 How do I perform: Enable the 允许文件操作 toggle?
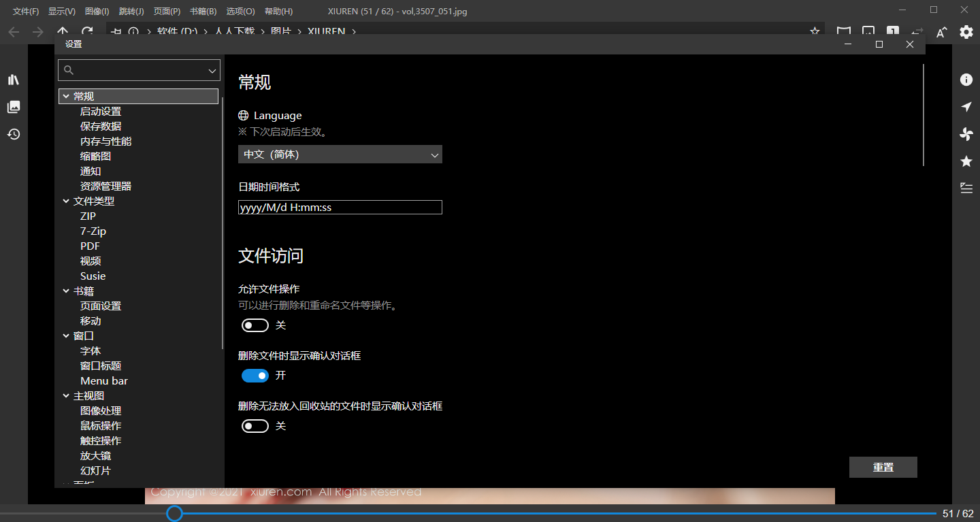pyautogui.click(x=255, y=325)
